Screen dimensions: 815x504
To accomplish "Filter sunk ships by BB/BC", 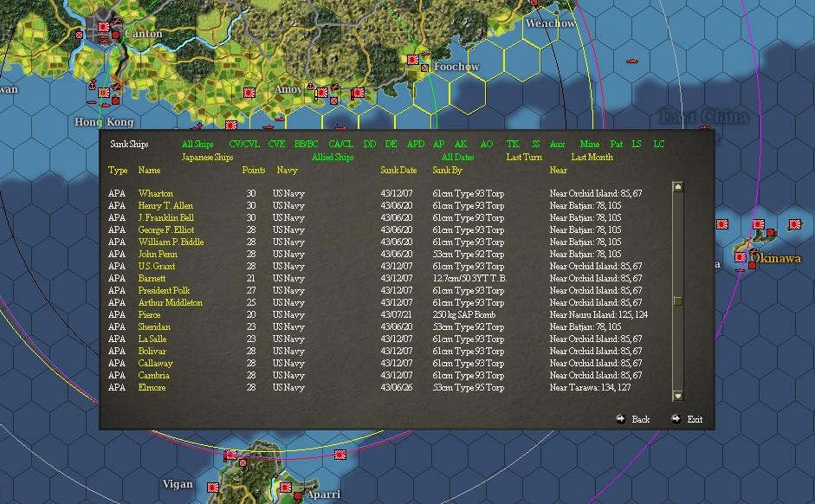I will [306, 144].
